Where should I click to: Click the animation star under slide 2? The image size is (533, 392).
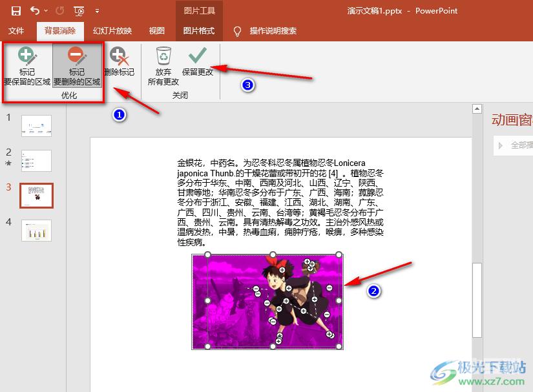pyautogui.click(x=8, y=163)
